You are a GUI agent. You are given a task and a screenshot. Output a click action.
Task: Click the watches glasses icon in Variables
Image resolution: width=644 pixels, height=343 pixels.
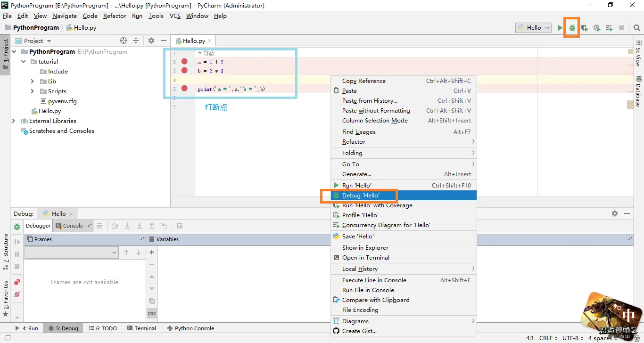click(152, 313)
